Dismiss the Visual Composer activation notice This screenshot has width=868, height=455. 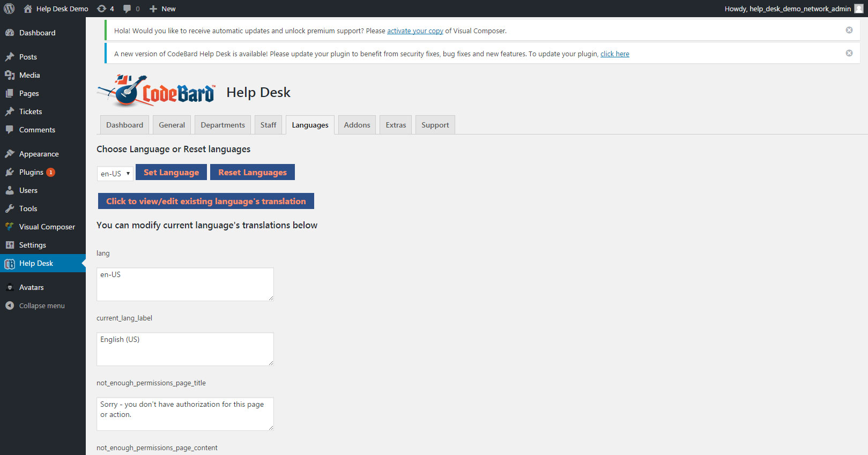click(849, 30)
